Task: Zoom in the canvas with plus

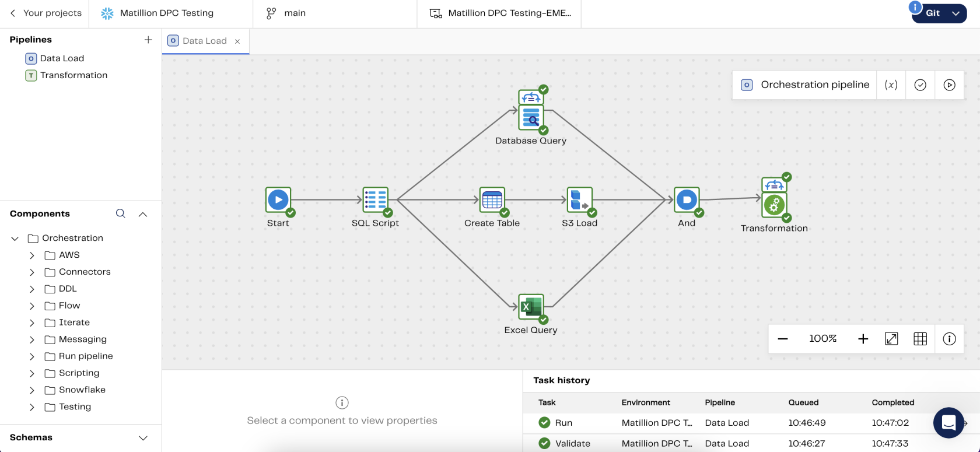Action: click(863, 339)
